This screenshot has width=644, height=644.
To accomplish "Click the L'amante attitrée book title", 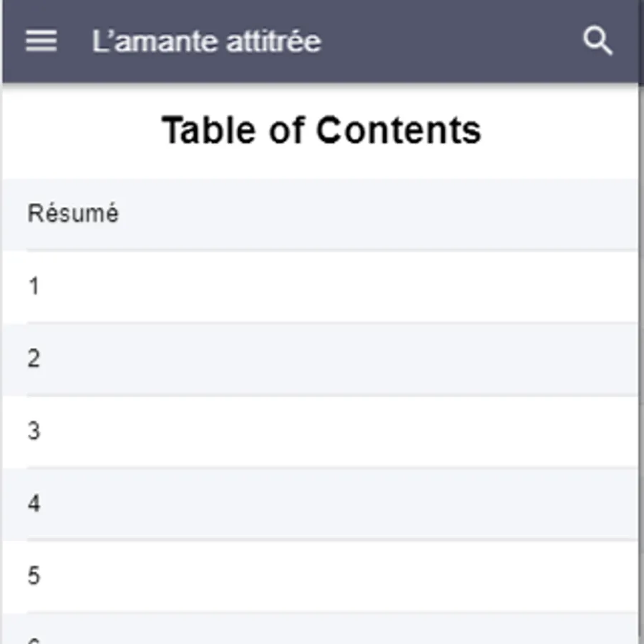I will (206, 42).
